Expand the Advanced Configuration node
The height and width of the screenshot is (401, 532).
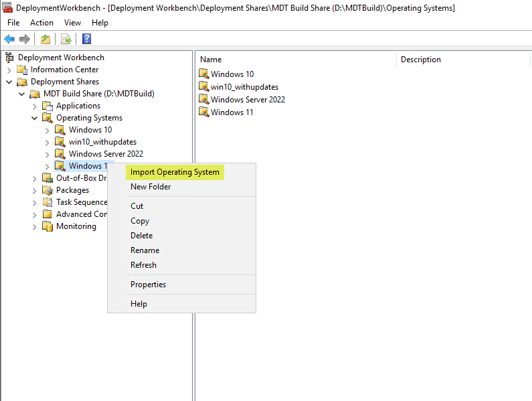point(34,215)
